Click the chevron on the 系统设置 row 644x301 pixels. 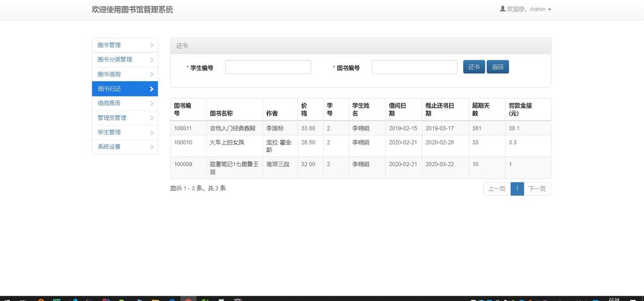click(x=152, y=147)
